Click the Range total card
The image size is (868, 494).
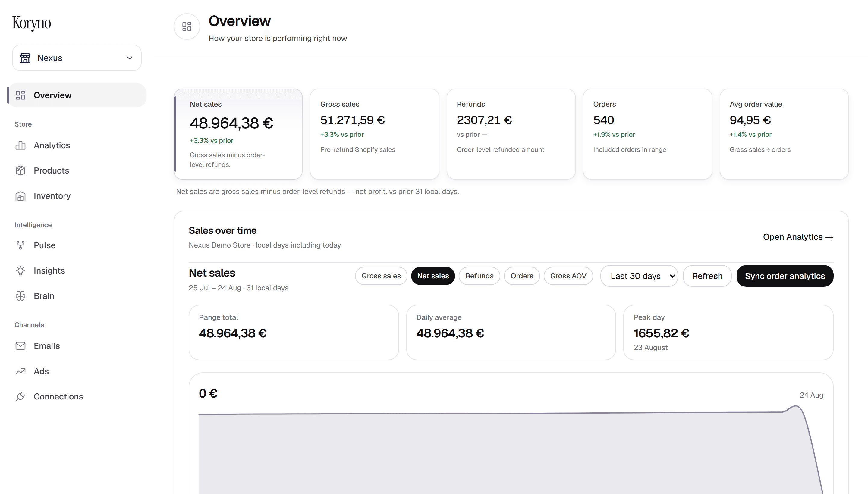[294, 333]
